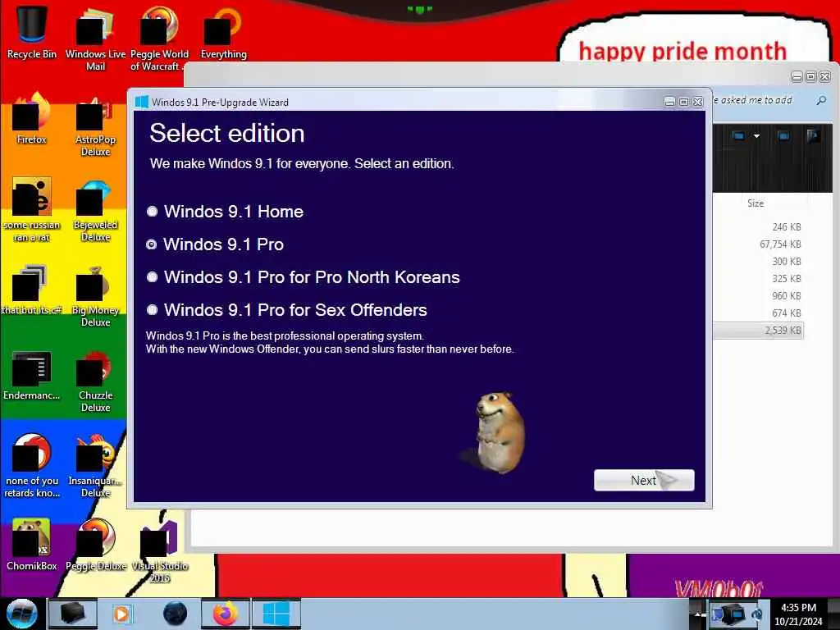This screenshot has height=630, width=840.
Task: Launch Big Money Deluxe desktop icon
Action: (95, 294)
